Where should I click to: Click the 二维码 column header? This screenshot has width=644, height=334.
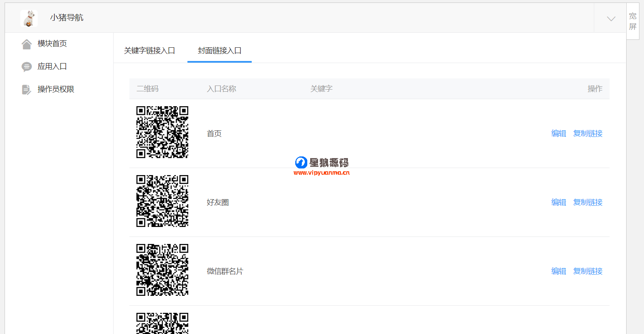pyautogui.click(x=148, y=89)
